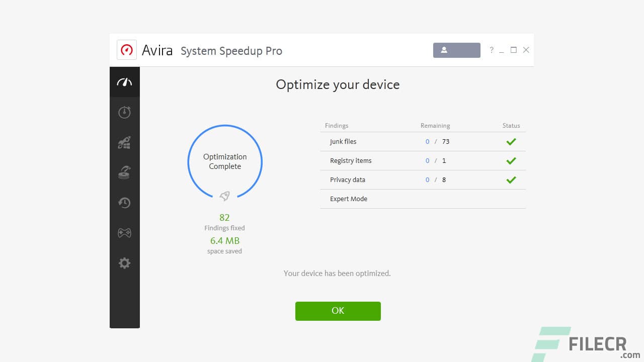Open the Optimization dashboard from the sidebar
Image resolution: width=644 pixels, height=362 pixels.
click(124, 81)
